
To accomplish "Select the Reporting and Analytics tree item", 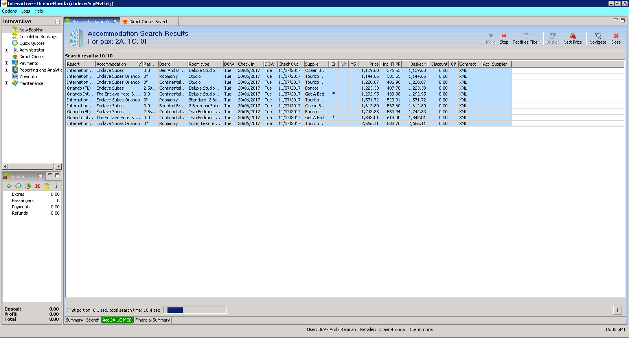I will tap(40, 70).
